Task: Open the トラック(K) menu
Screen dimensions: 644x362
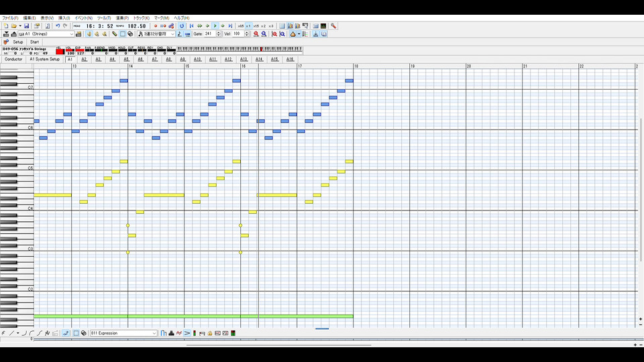Action: [142, 18]
